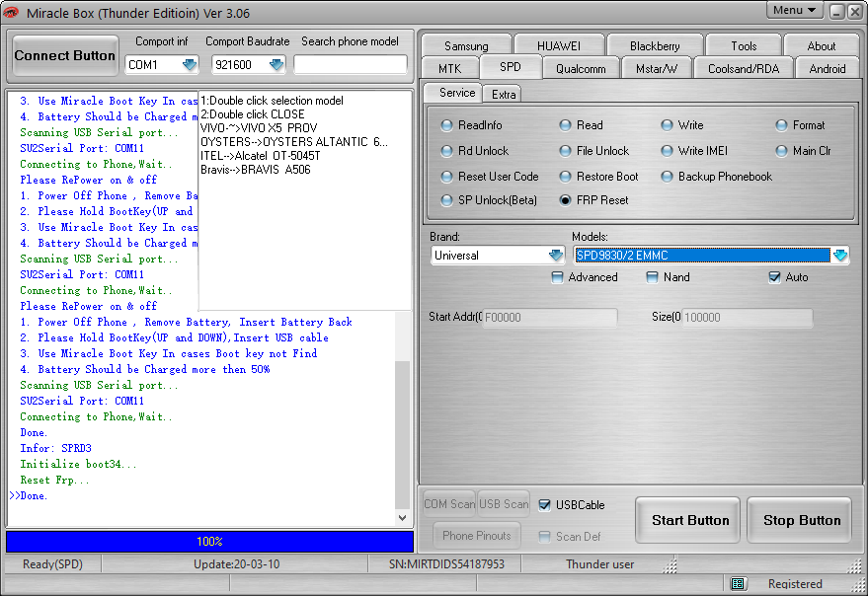The image size is (868, 596).
Task: Select the Extra sub-tab
Action: 503,94
